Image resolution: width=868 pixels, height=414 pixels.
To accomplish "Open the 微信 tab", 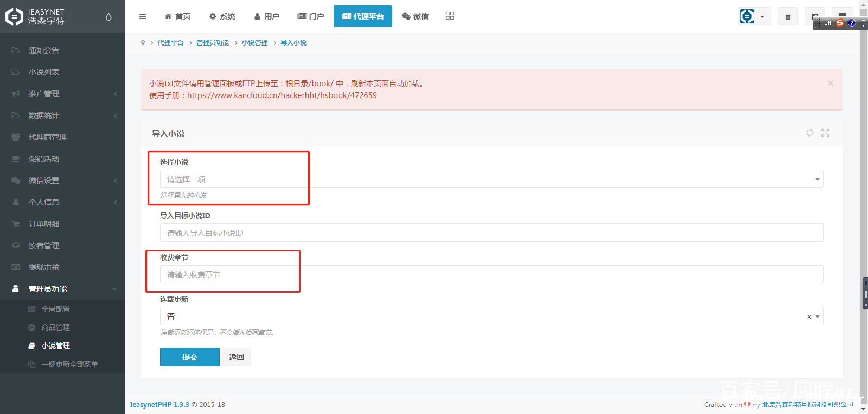I will click(415, 16).
